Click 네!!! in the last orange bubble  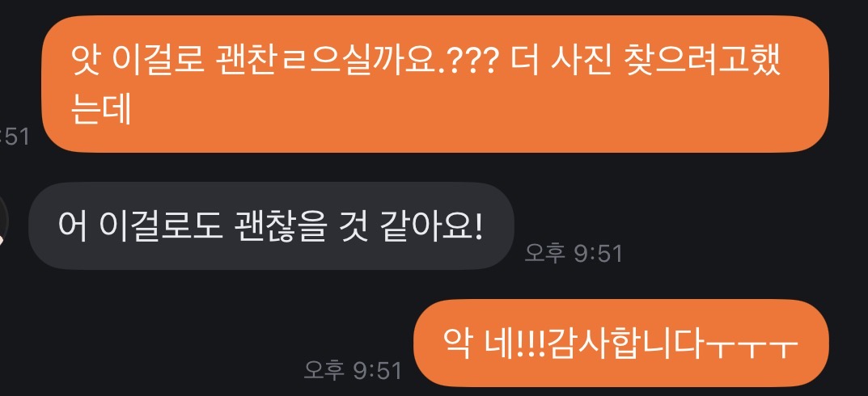point(514,343)
